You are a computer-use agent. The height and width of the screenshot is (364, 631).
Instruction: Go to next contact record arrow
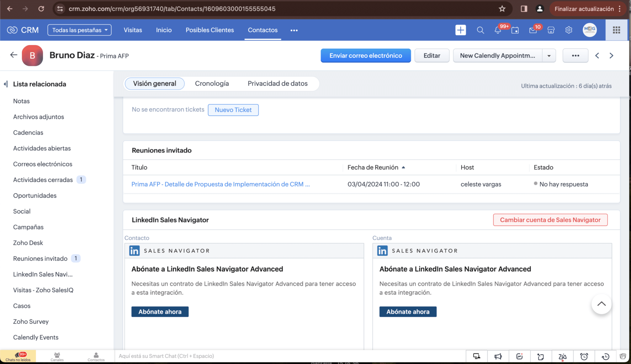611,56
